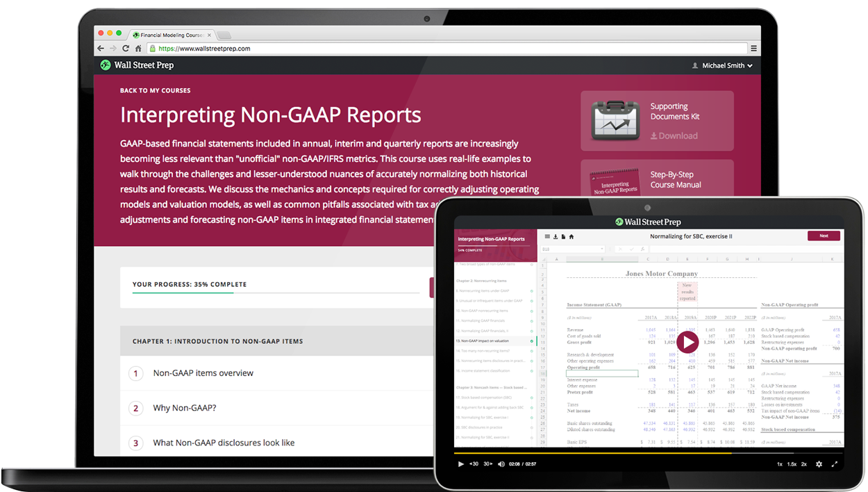The image size is (868, 492).
Task: Open the Step-By-Step Course Manual
Action: coord(676,180)
